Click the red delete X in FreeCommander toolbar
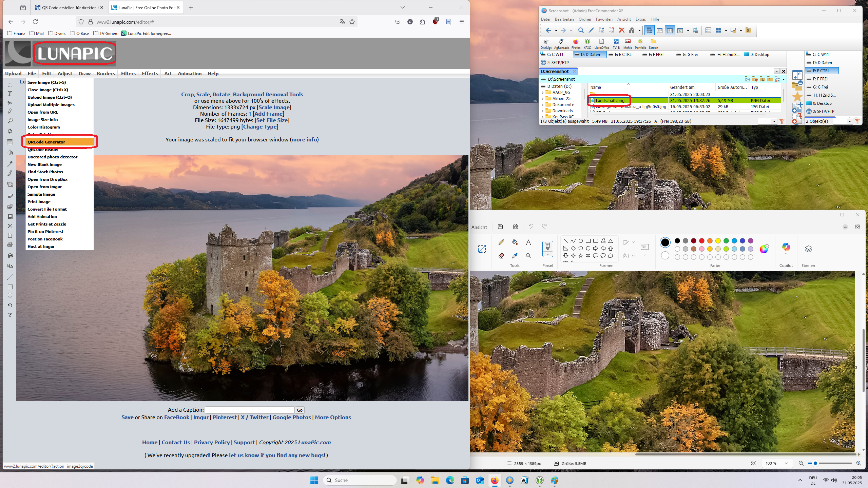The width and height of the screenshot is (868, 488). click(x=621, y=31)
